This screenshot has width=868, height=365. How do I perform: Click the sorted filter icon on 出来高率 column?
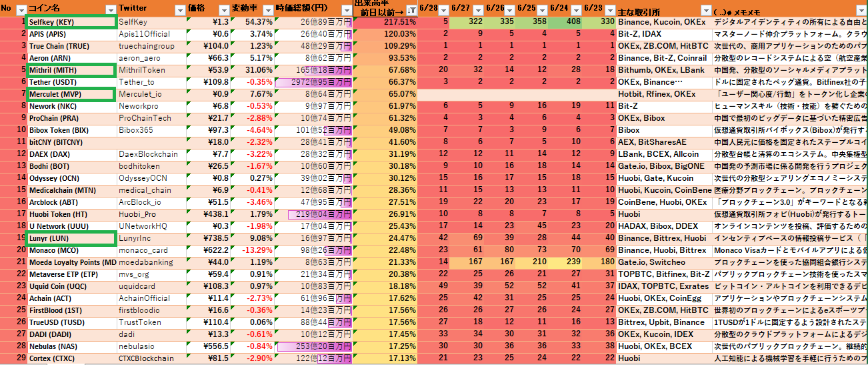(411, 10)
